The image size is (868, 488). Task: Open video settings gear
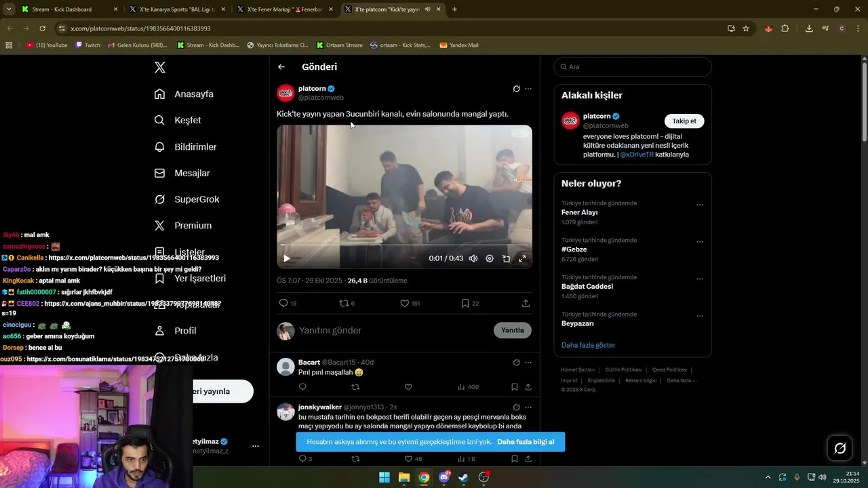[490, 258]
